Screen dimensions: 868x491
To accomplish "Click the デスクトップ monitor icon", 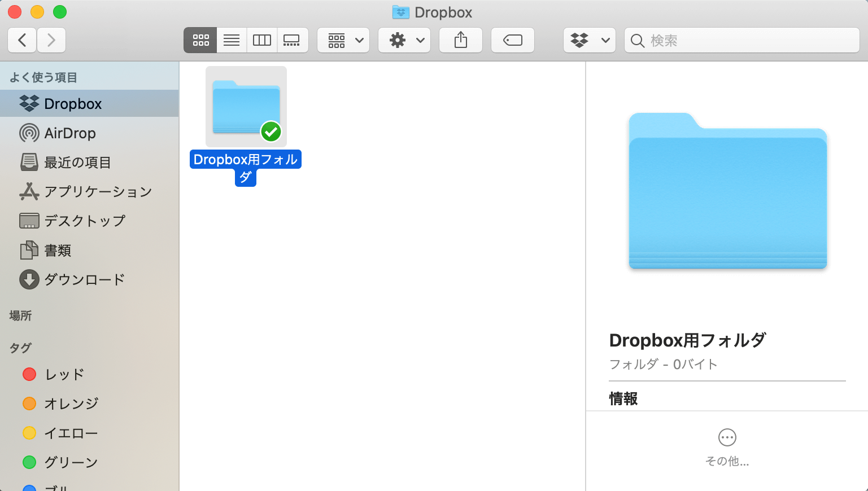I will (29, 221).
